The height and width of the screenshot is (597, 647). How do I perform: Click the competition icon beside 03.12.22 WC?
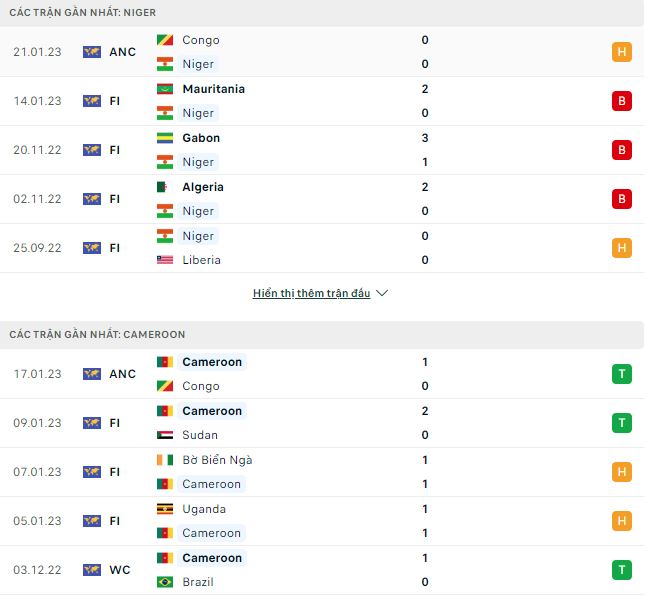point(92,570)
